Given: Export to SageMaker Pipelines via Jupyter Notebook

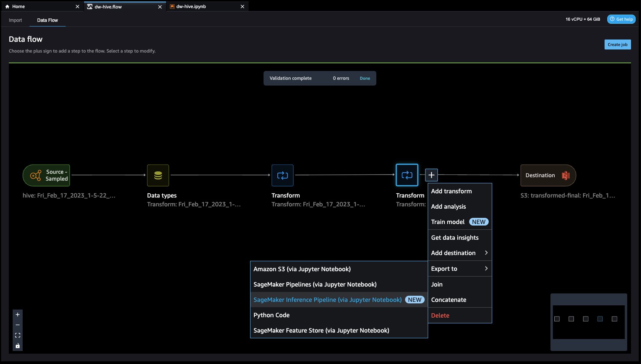Looking at the screenshot, I should (339, 284).
